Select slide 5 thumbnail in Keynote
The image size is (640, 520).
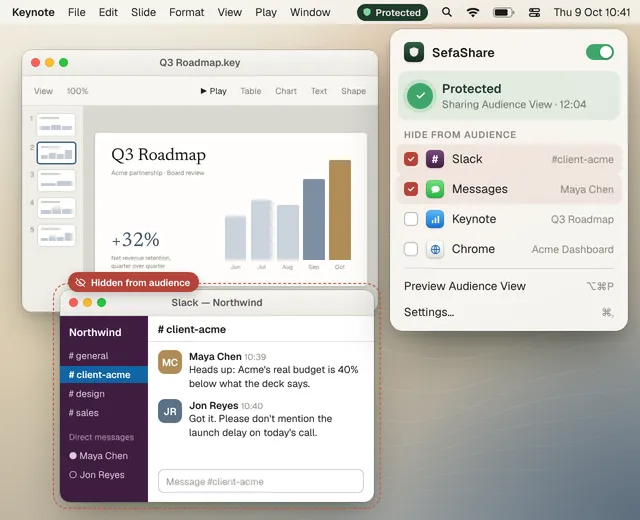[x=56, y=235]
